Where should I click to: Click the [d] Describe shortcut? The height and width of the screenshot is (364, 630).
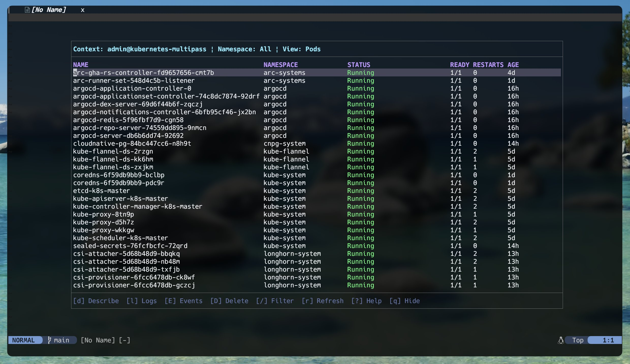coord(96,301)
